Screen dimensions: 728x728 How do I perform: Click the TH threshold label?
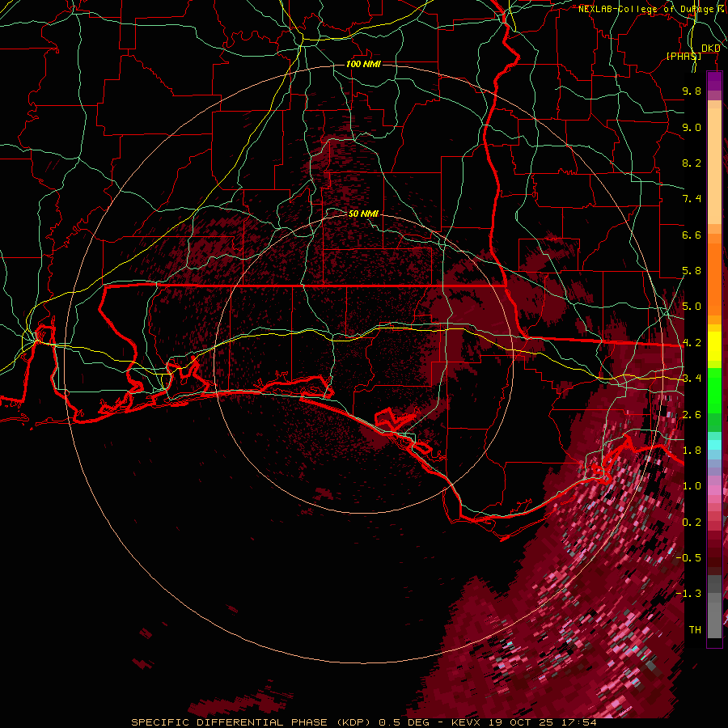tap(695, 630)
